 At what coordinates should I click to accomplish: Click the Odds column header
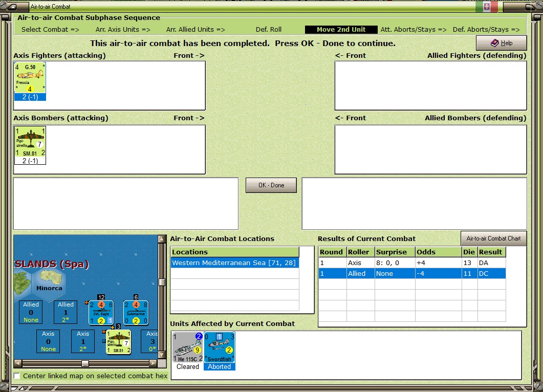point(439,252)
